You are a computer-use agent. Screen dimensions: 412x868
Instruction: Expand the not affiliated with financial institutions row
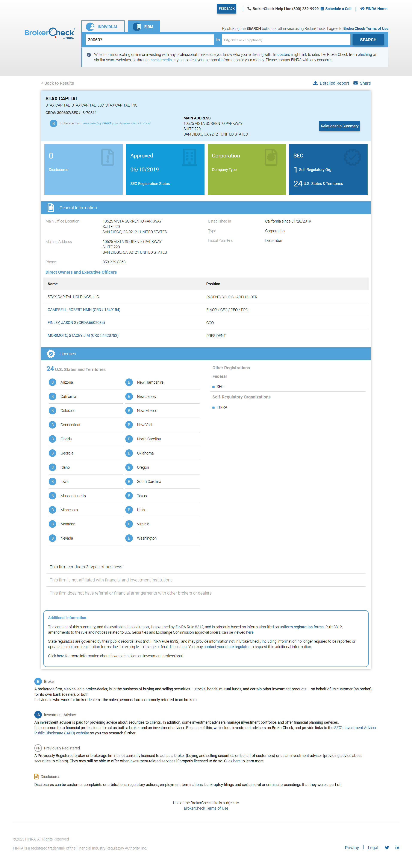click(x=206, y=580)
